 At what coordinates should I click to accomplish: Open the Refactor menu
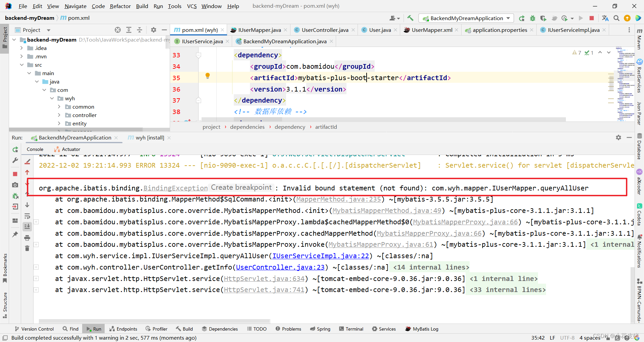click(120, 6)
